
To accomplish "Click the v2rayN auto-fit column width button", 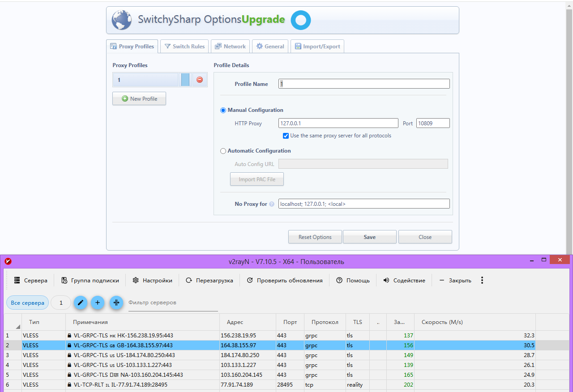I will (x=116, y=303).
